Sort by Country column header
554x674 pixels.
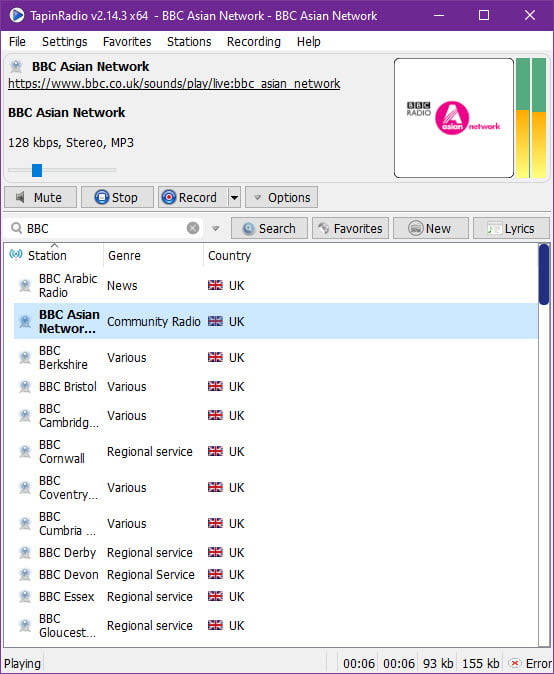pos(230,255)
